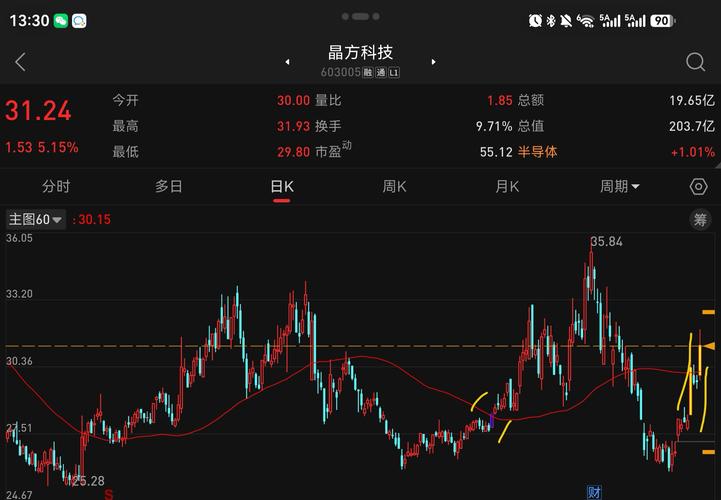This screenshot has width=721, height=500.
Task: Tap the 筹 chip distribution button
Action: pyautogui.click(x=700, y=220)
